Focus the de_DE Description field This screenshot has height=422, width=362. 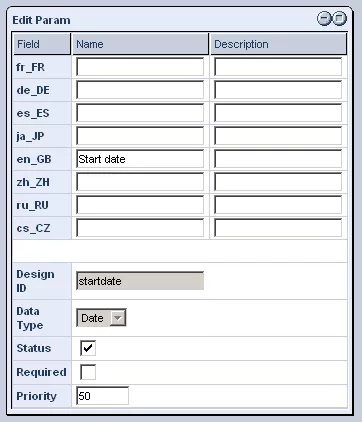pyautogui.click(x=278, y=90)
